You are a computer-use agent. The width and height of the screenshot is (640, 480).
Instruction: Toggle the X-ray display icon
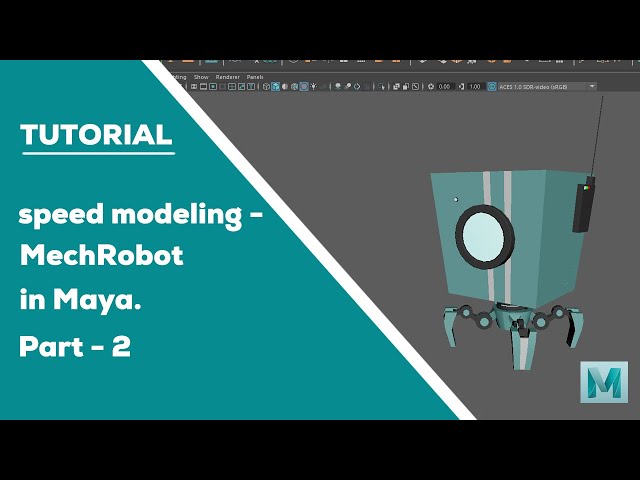coord(396,87)
